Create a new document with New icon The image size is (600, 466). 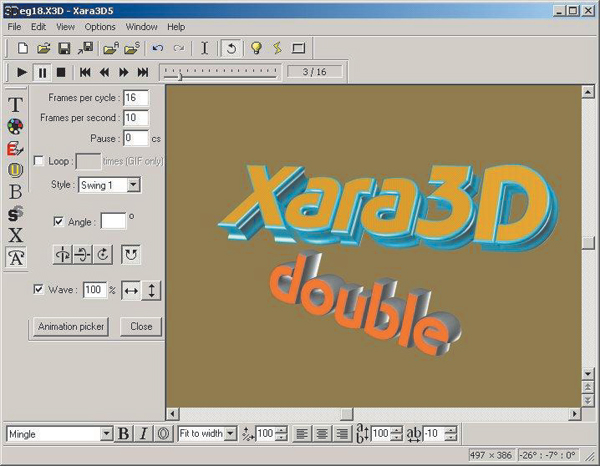pyautogui.click(x=23, y=48)
